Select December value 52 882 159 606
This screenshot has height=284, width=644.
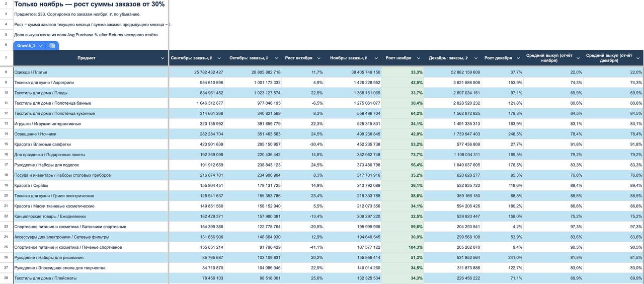pyautogui.click(x=453, y=73)
